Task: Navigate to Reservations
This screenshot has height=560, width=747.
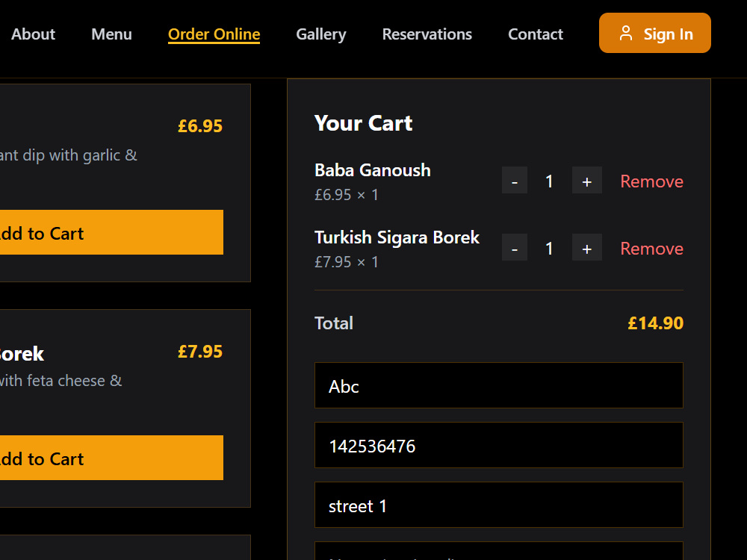Action: [427, 34]
